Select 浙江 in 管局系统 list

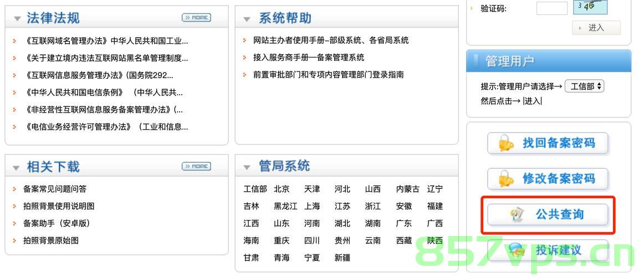pyautogui.click(x=373, y=207)
